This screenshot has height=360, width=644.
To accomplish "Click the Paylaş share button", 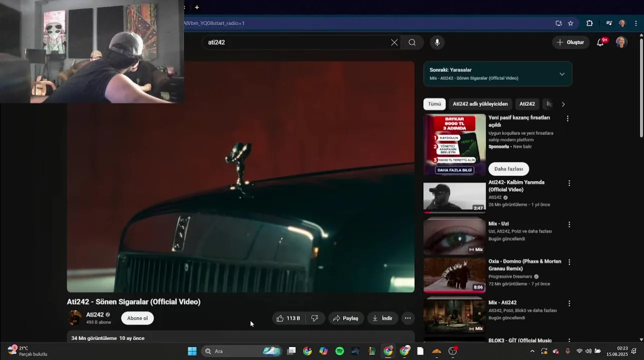I will click(346, 318).
